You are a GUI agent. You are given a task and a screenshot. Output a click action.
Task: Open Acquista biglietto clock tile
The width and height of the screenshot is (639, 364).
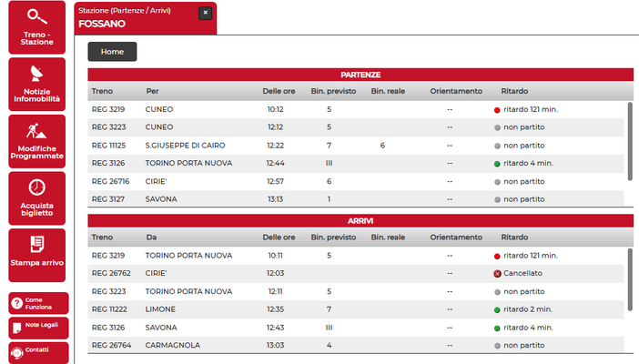[36, 197]
